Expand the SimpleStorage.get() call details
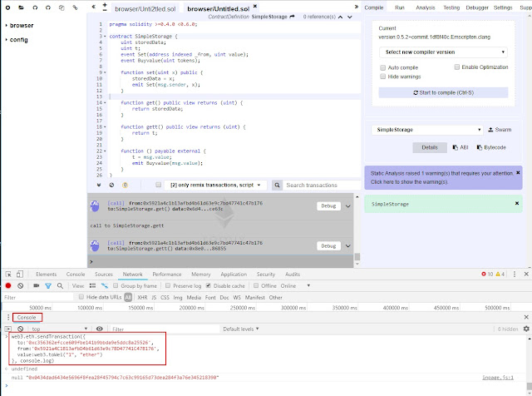Image resolution: width=532 pixels, height=396 pixels. (x=348, y=206)
